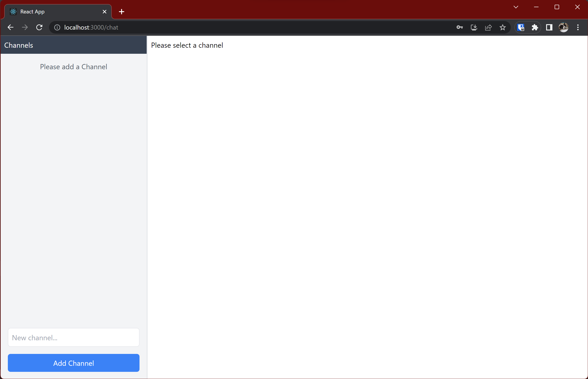588x379 pixels.
Task: Open a new tab with the plus button
Action: click(x=121, y=12)
